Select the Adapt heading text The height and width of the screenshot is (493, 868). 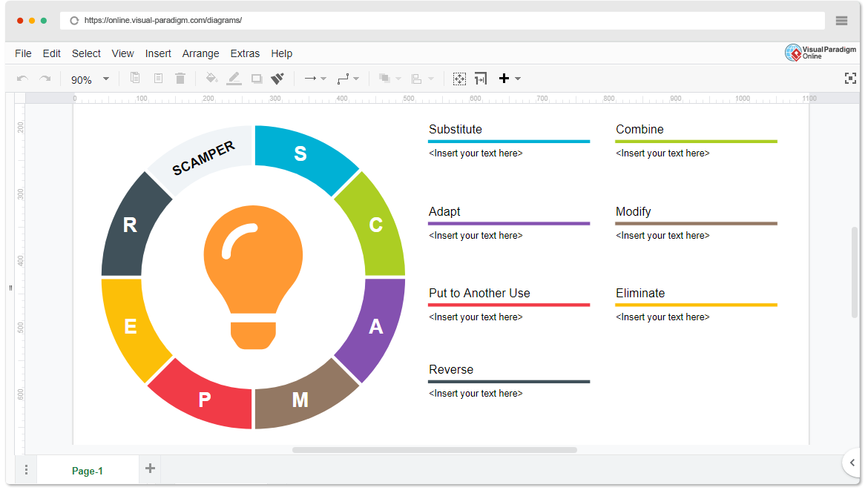pyautogui.click(x=444, y=211)
